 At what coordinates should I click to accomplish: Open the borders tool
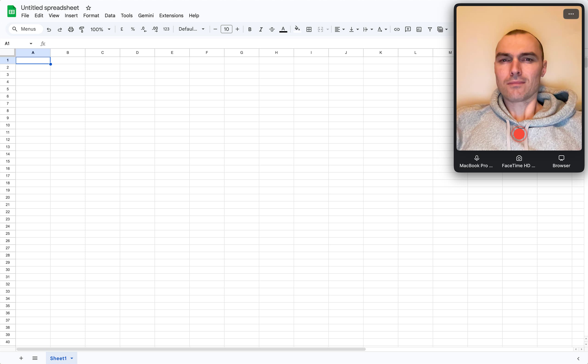point(309,29)
